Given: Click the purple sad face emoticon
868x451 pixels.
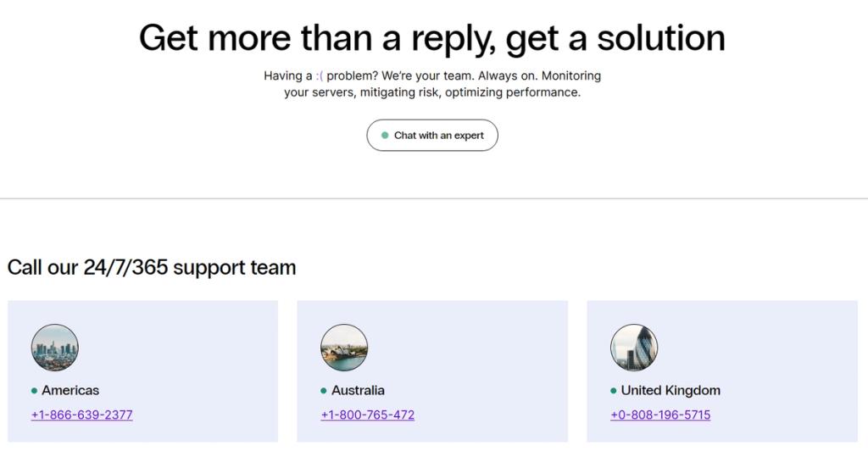Looking at the screenshot, I should (x=320, y=75).
